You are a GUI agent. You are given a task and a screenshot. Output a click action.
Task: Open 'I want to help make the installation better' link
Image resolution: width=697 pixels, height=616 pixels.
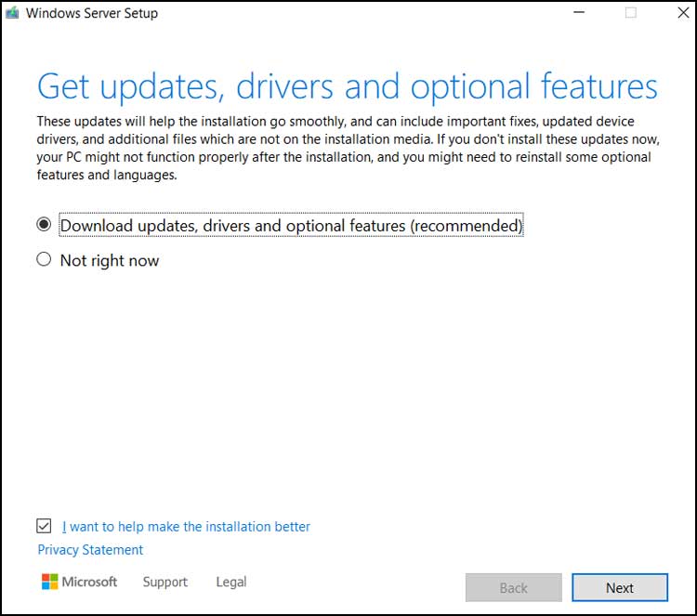click(x=186, y=527)
